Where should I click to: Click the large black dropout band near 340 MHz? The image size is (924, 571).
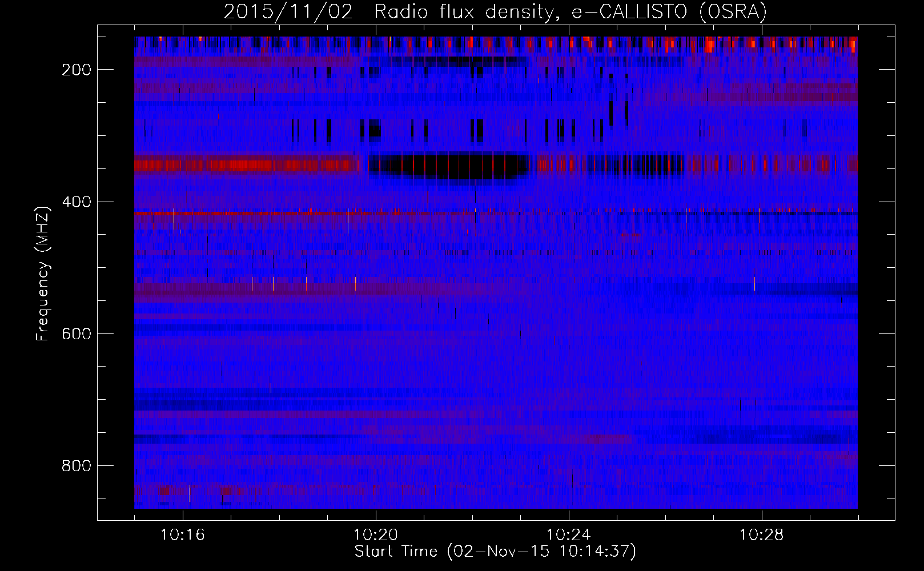coord(449,166)
